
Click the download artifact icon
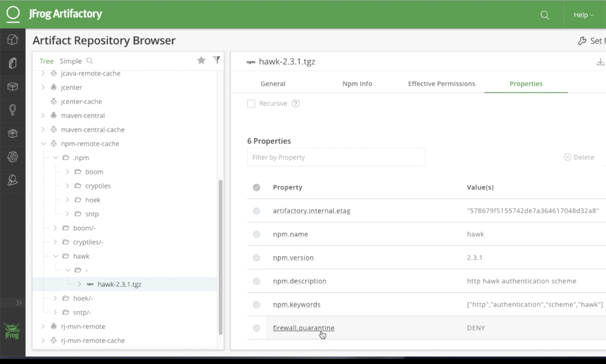coord(600,62)
